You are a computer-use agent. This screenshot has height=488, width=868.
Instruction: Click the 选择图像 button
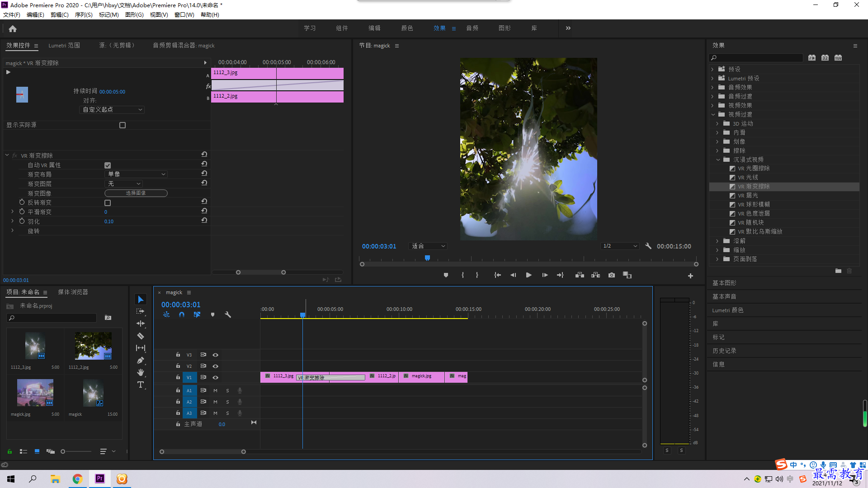[136, 193]
